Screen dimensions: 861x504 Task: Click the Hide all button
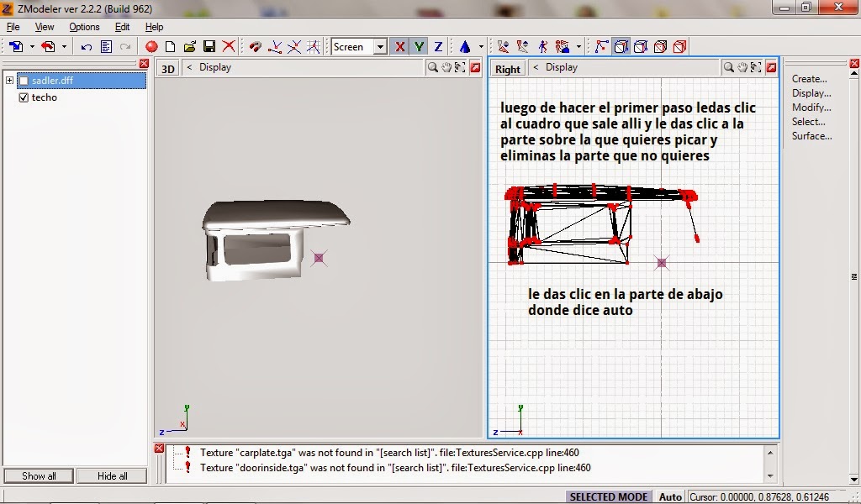[x=112, y=476]
